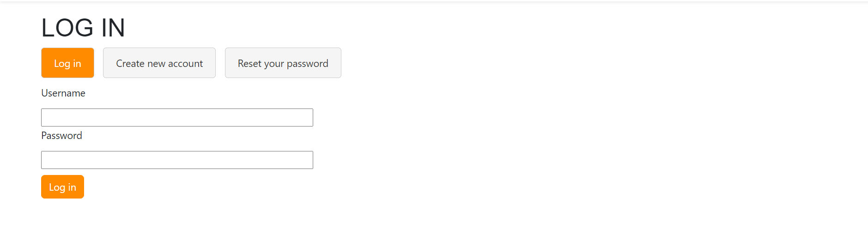This screenshot has height=229, width=868.
Task: Click the Password field label
Action: tap(61, 136)
